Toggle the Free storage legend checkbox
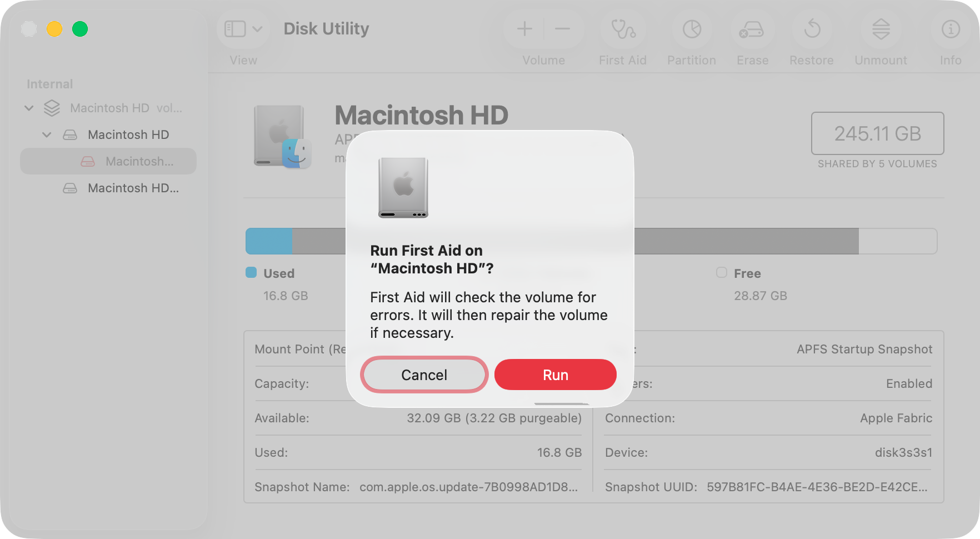The height and width of the screenshot is (539, 980). pos(722,272)
